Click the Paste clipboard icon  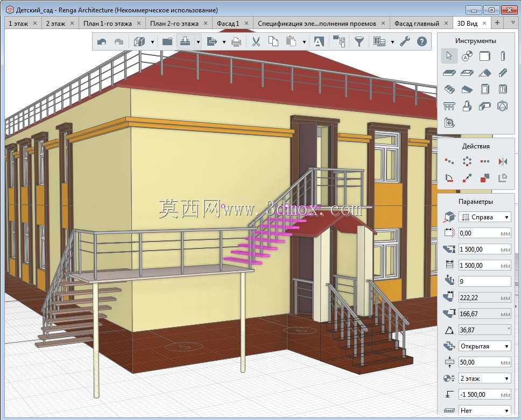click(291, 41)
